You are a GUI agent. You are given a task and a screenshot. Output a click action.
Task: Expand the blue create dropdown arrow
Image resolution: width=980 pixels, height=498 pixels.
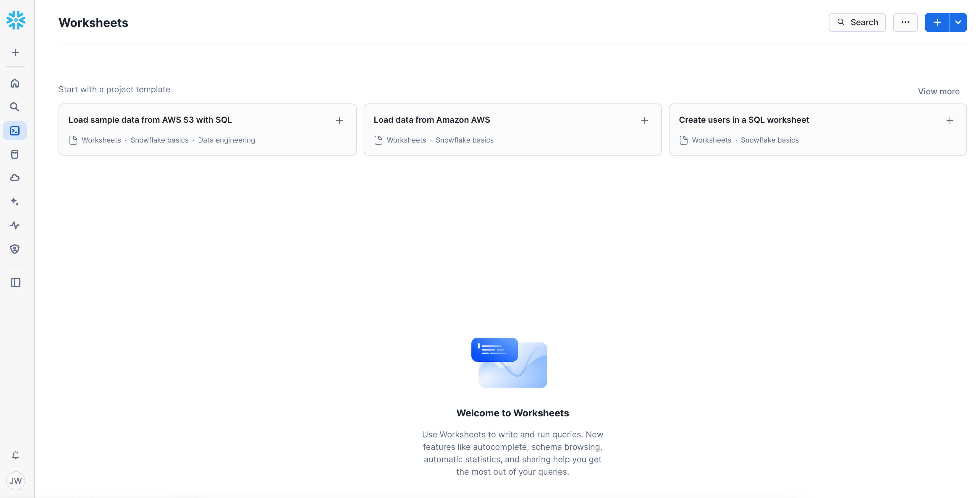[x=958, y=22]
